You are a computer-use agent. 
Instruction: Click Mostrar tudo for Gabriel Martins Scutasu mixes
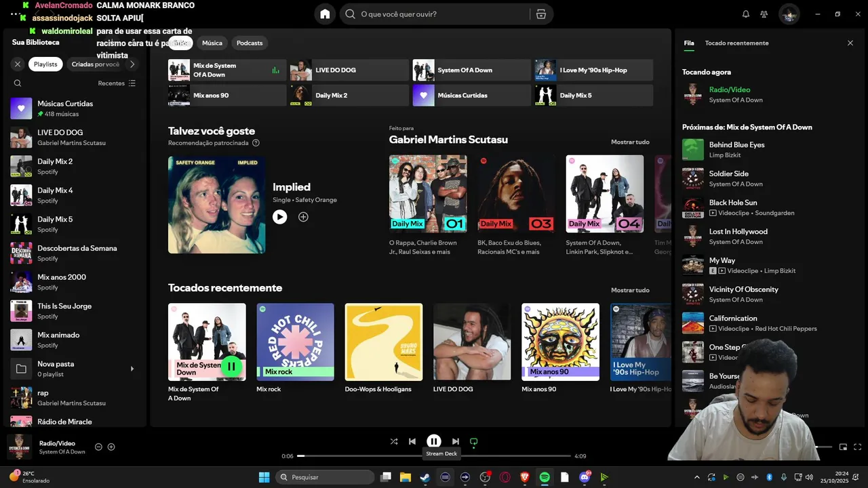[630, 142]
